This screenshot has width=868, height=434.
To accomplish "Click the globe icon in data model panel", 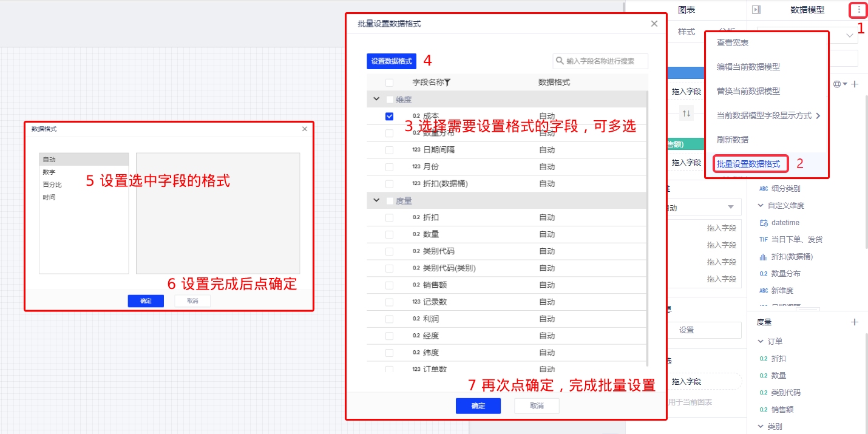I will 837,84.
